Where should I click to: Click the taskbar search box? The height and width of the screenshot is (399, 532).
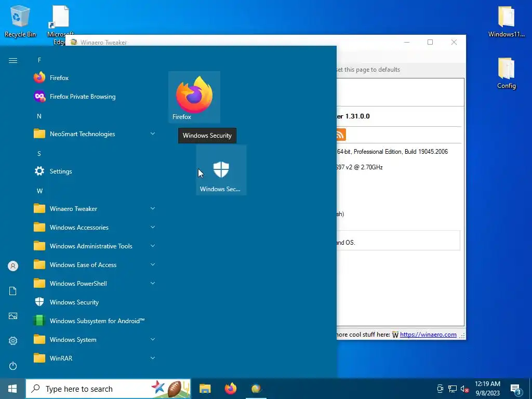[108, 389]
